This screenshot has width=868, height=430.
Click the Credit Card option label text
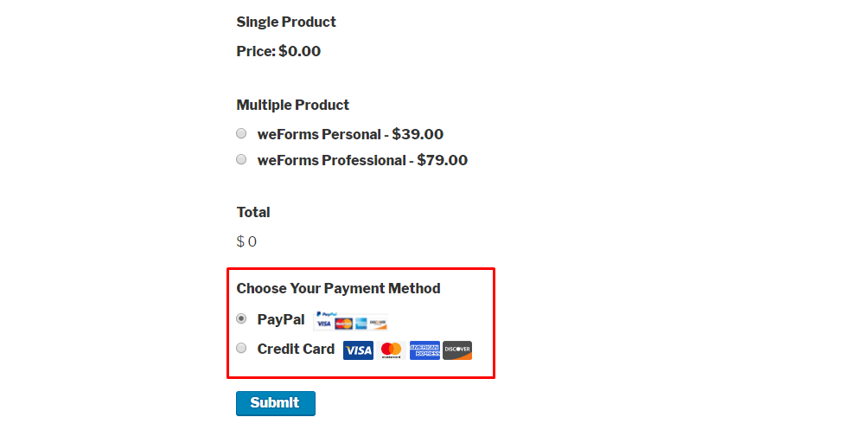(297, 349)
